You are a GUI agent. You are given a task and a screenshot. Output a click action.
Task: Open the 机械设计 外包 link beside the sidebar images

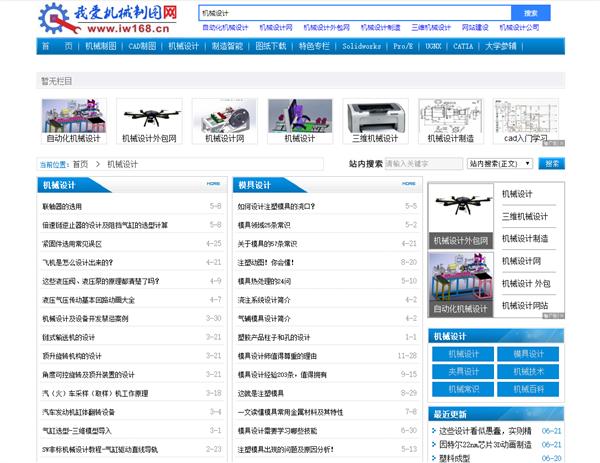coord(526,284)
